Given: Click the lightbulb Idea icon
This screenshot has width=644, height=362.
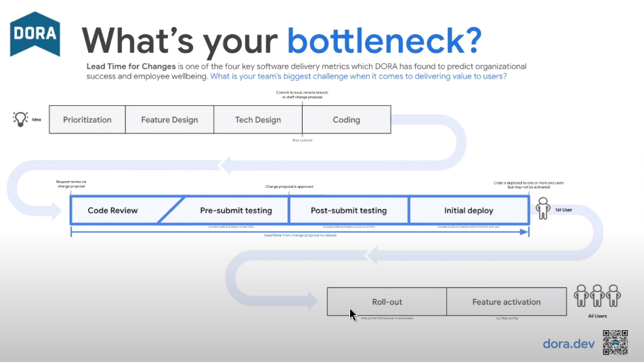Looking at the screenshot, I should [x=20, y=119].
